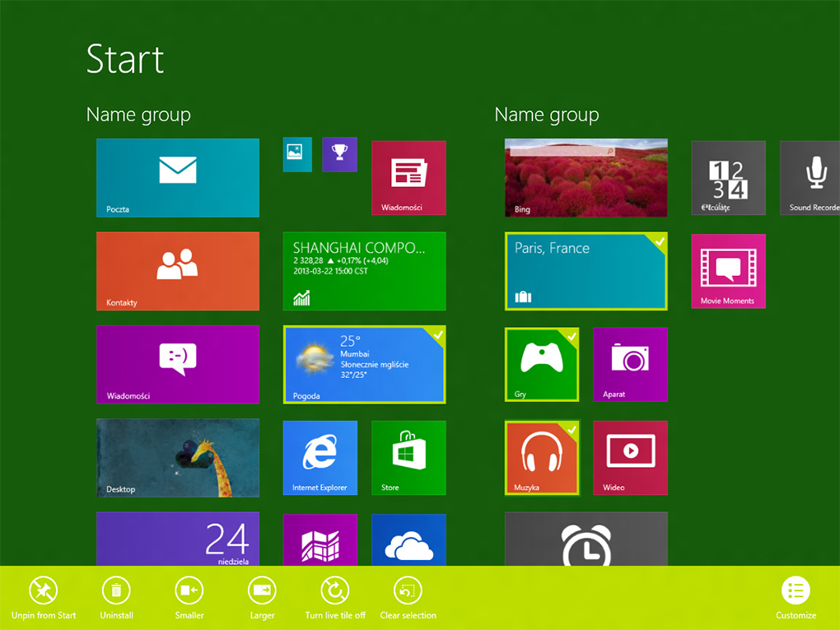Image resolution: width=840 pixels, height=630 pixels.
Task: Open the Windows Store tile
Action: click(408, 458)
